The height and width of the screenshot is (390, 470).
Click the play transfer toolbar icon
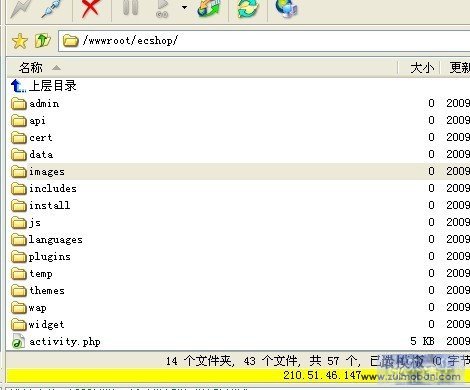(163, 8)
